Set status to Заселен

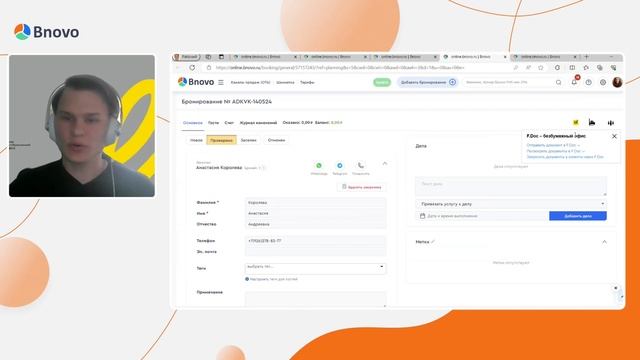pyautogui.click(x=249, y=140)
